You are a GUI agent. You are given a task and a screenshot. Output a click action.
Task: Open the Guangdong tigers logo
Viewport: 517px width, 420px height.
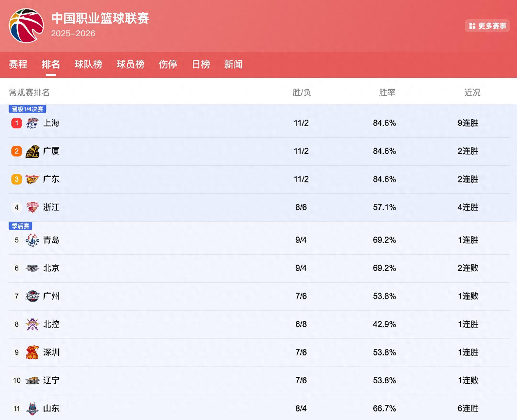pos(33,179)
